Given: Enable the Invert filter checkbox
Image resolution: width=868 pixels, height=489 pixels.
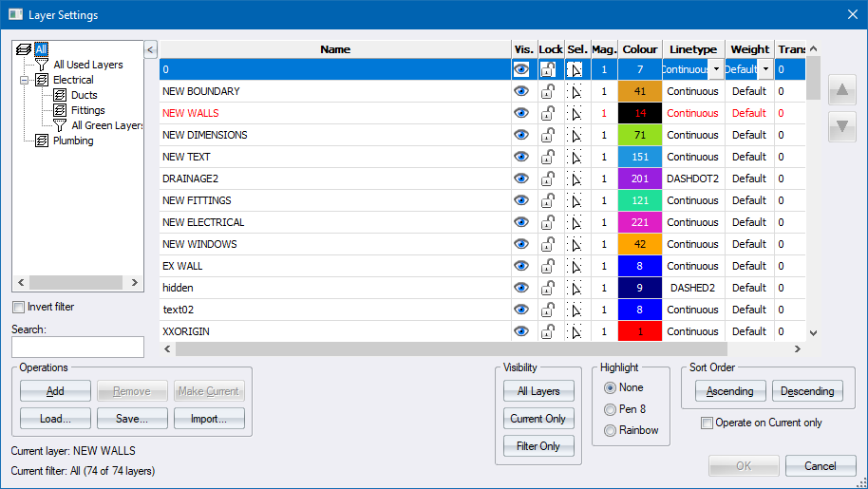Looking at the screenshot, I should pos(19,307).
